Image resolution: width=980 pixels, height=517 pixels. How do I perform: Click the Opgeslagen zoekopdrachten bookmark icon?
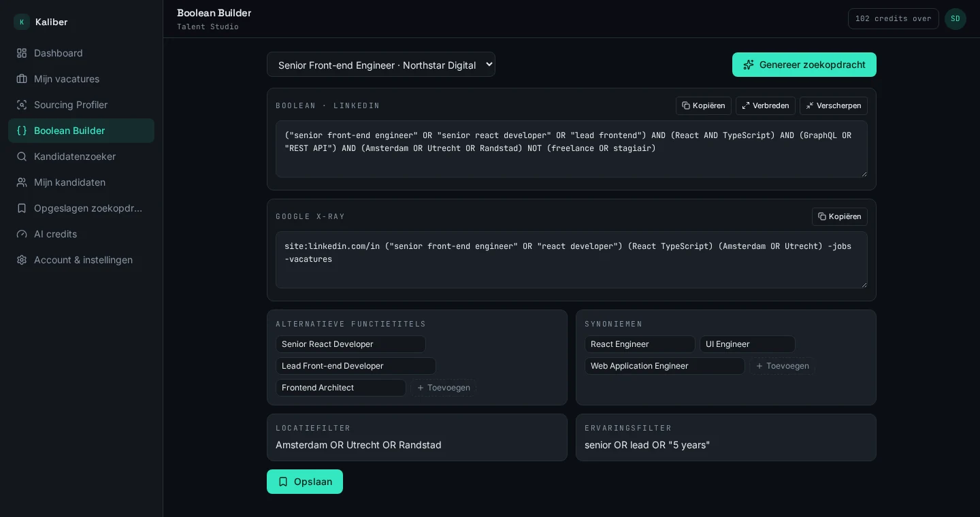tap(22, 208)
